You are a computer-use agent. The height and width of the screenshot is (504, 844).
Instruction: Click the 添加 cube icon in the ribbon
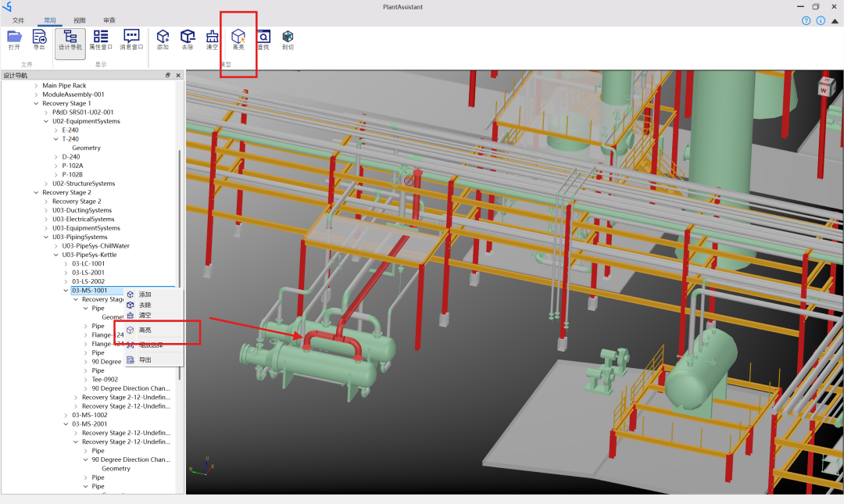[163, 37]
